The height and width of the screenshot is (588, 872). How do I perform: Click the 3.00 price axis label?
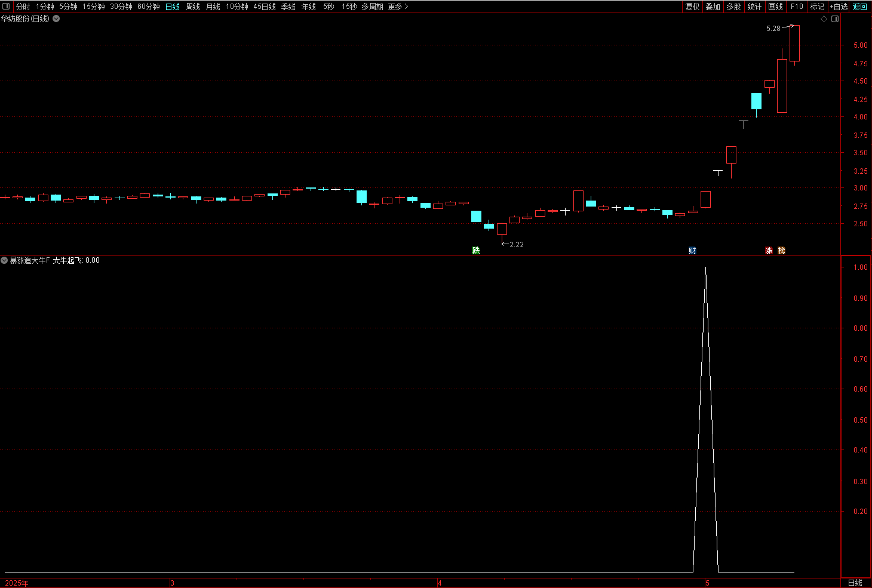861,188
